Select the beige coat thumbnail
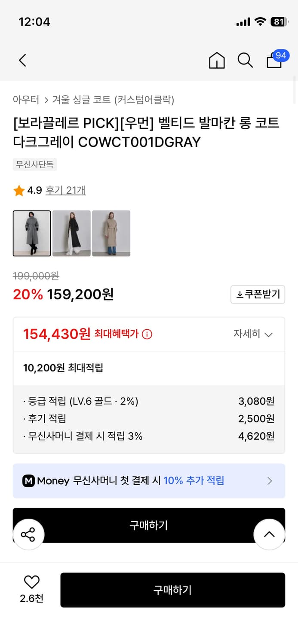Viewport: 298px width, 644px height. pos(111,233)
